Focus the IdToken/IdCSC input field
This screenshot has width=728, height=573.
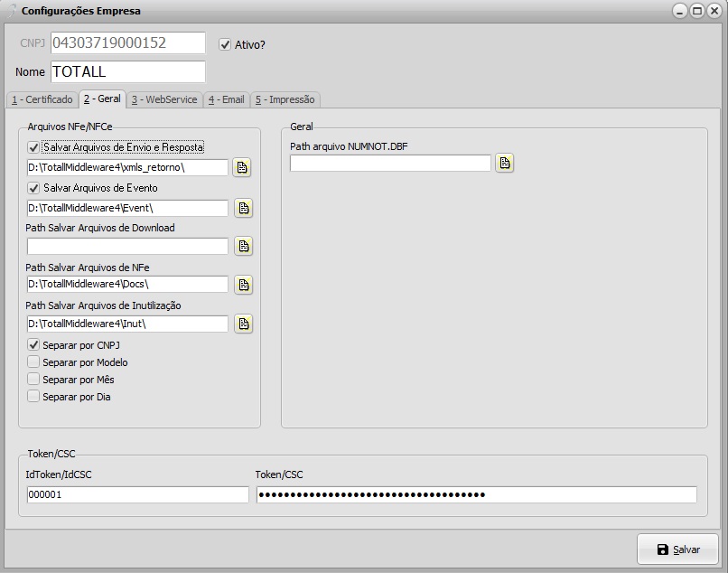pos(137,494)
